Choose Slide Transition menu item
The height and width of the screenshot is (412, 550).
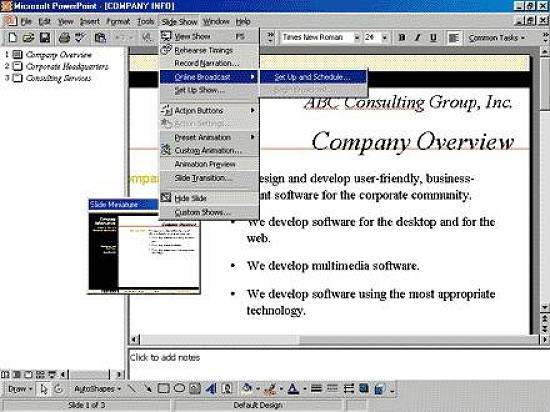[x=209, y=178]
